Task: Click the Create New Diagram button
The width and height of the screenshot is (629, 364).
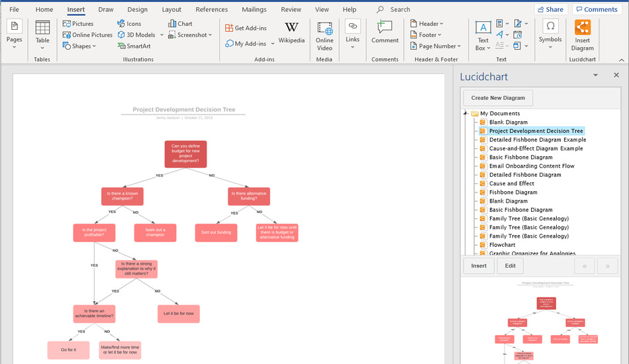Action: (497, 97)
